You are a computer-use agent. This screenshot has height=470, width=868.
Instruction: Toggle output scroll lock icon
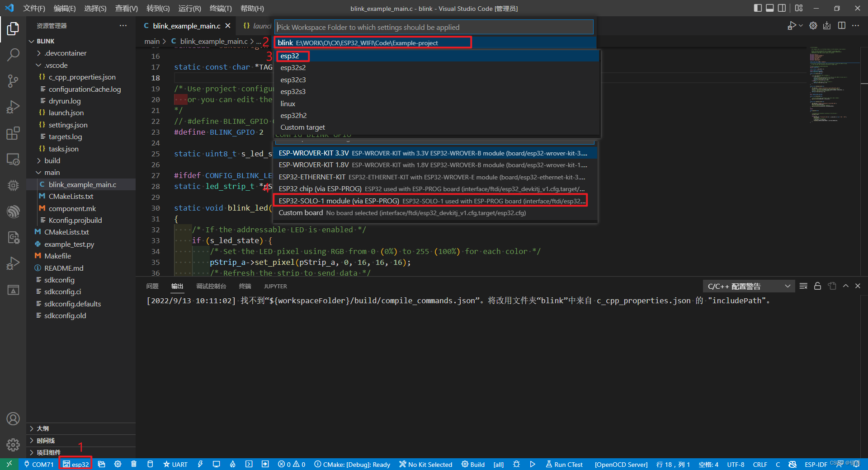[x=817, y=286]
